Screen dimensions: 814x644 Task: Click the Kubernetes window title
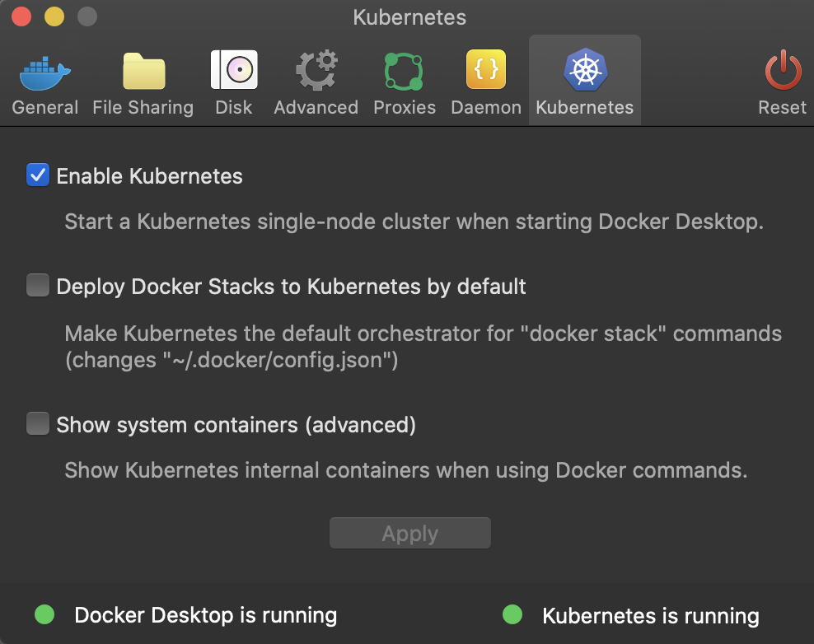click(409, 17)
